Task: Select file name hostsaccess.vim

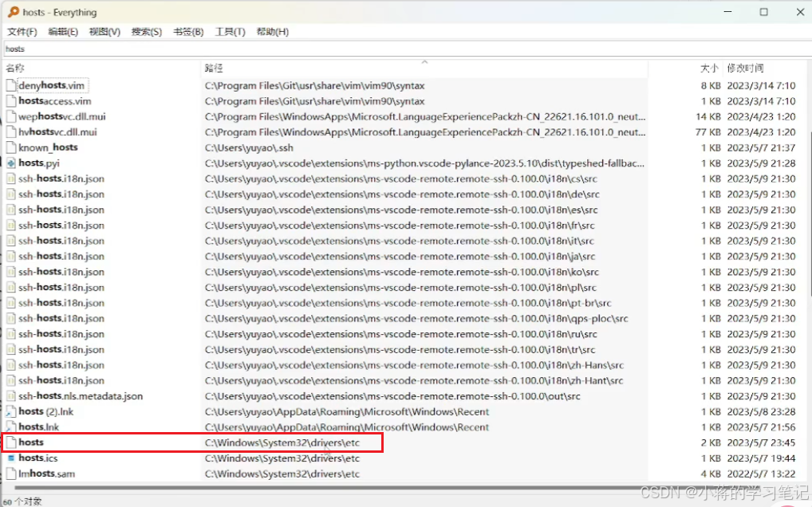Action: tap(55, 101)
